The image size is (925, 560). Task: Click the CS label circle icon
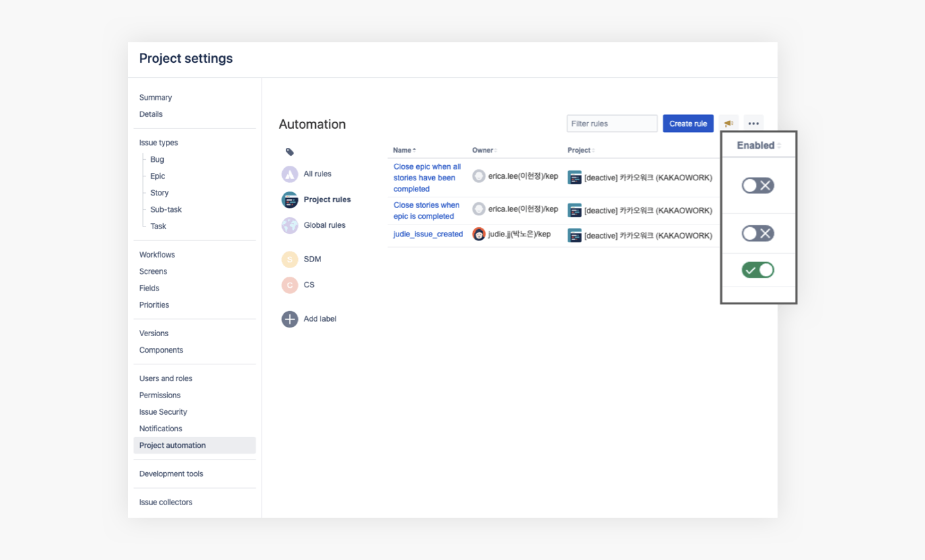(x=290, y=285)
